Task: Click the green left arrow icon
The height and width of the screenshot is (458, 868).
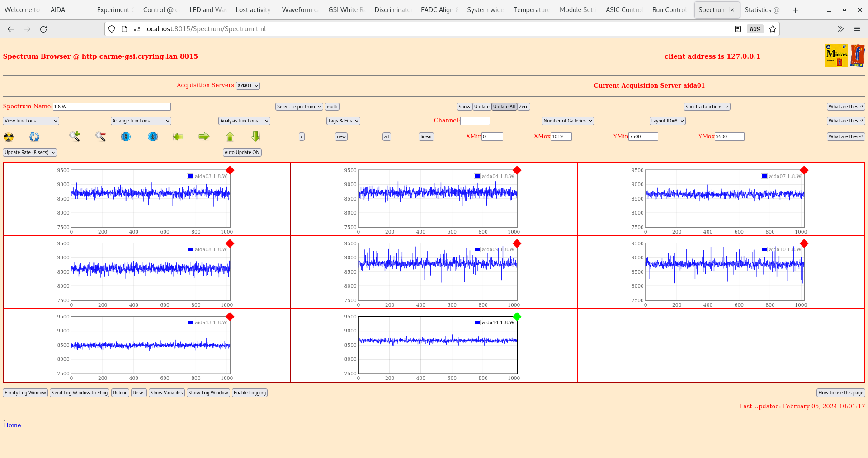Action: click(178, 136)
